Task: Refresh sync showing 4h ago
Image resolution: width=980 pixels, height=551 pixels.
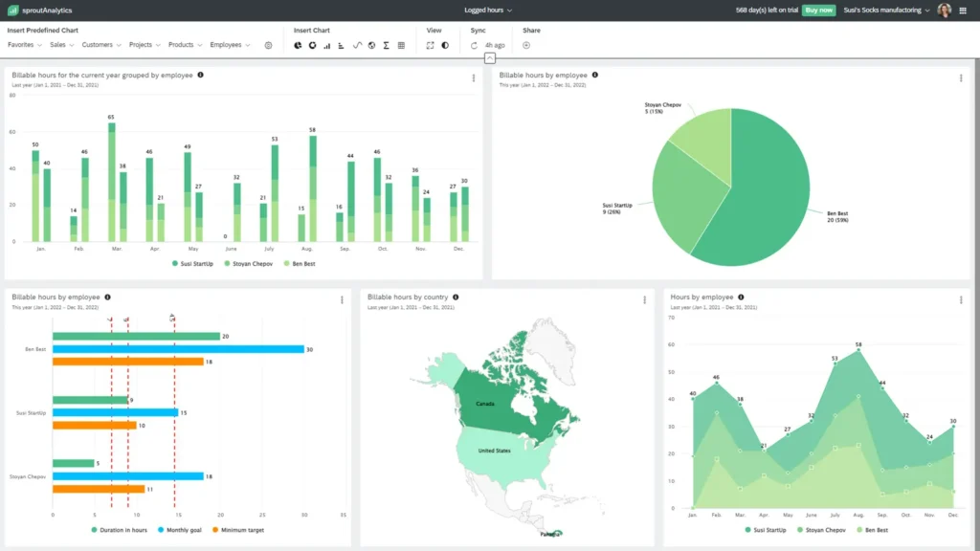Action: pos(474,45)
